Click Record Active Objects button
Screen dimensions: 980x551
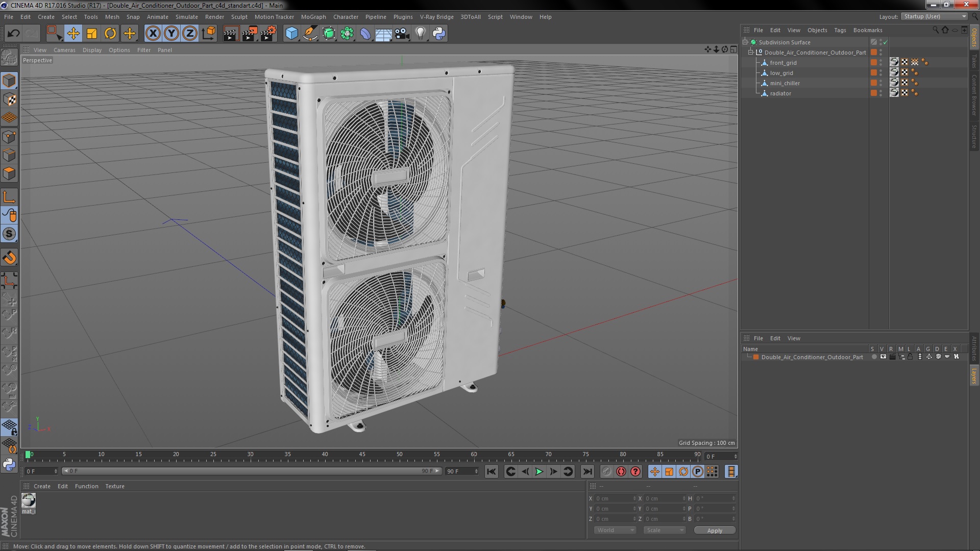[x=606, y=471]
